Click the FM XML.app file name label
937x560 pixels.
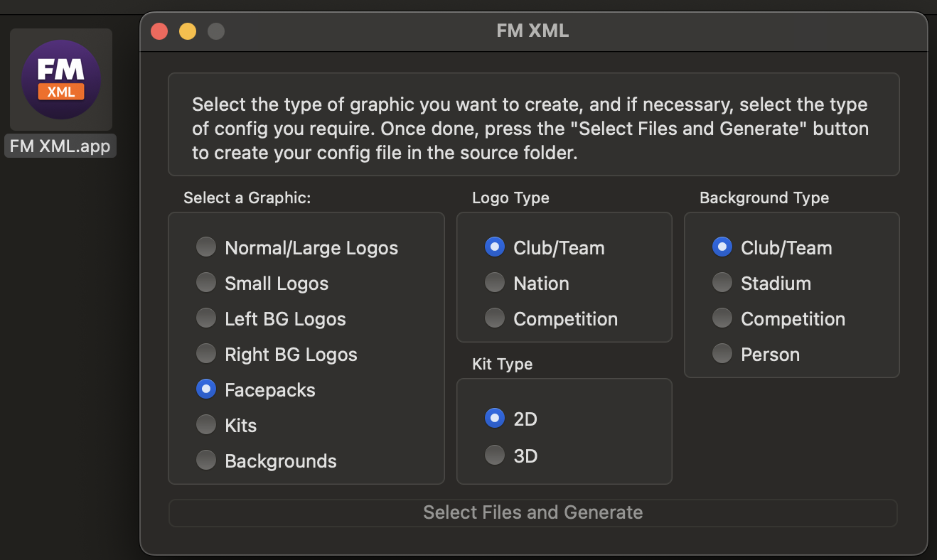click(60, 146)
